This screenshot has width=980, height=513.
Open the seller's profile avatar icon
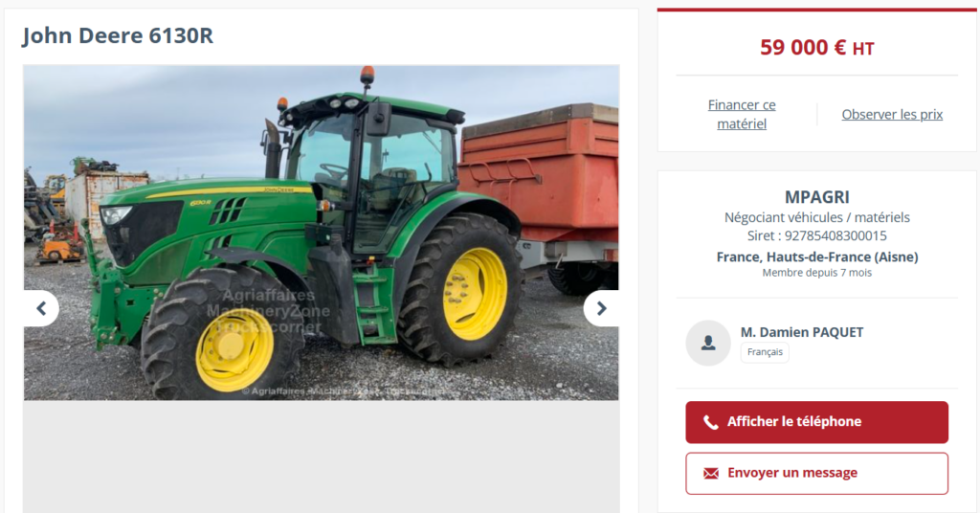click(x=708, y=343)
